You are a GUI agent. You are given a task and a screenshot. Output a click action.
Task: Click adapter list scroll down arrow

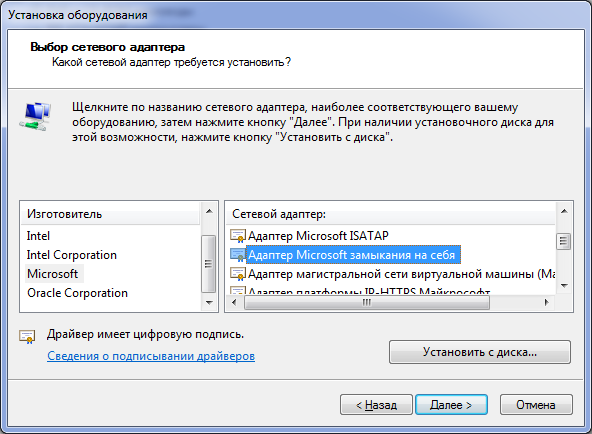point(564,286)
